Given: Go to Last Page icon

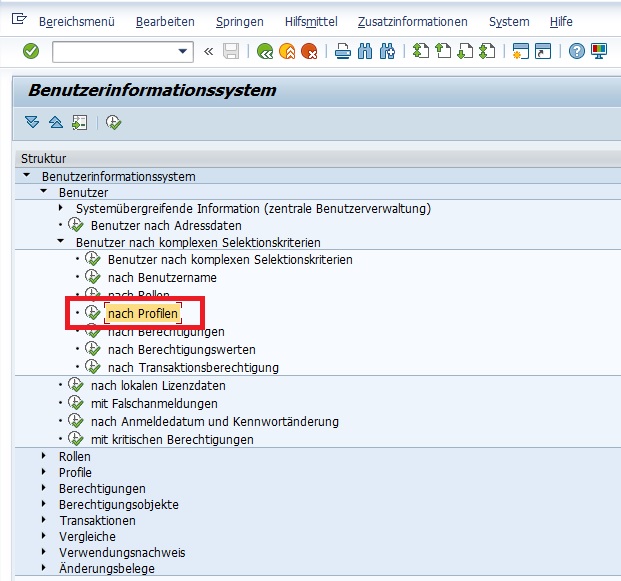Looking at the screenshot, I should coord(487,51).
